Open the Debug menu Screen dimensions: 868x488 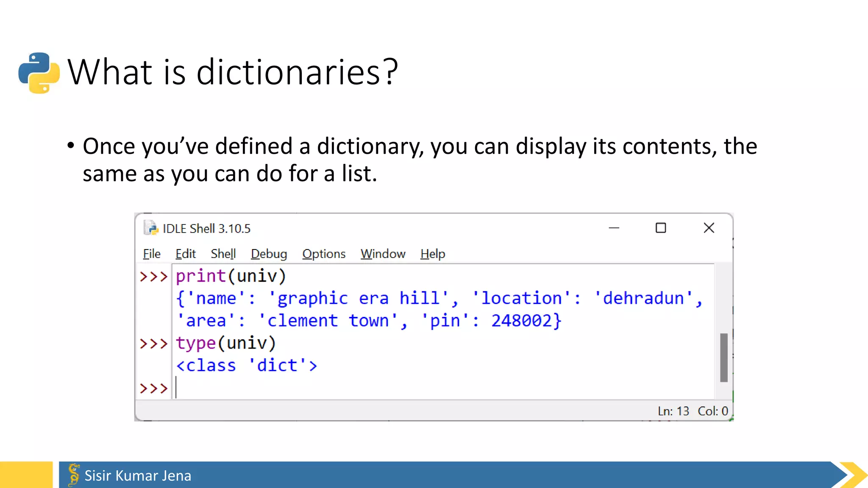tap(269, 254)
